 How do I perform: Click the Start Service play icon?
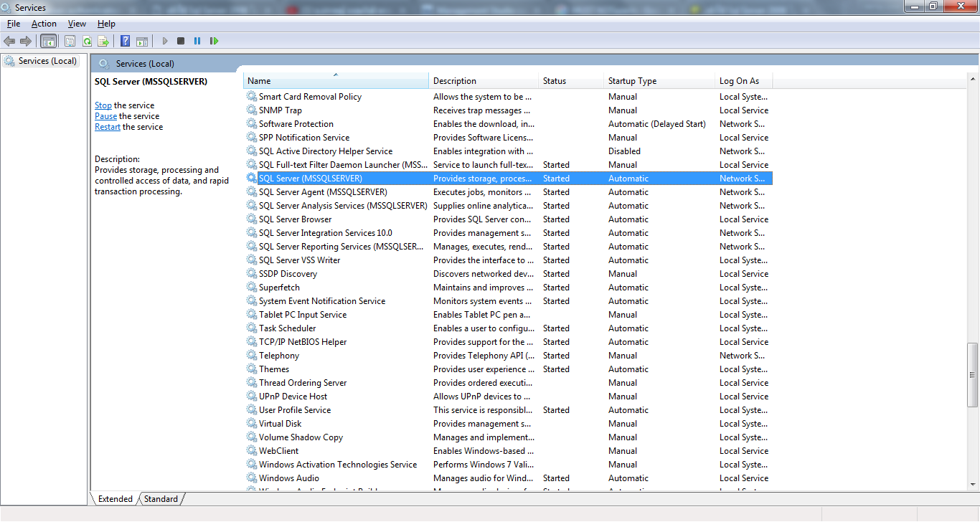click(165, 41)
